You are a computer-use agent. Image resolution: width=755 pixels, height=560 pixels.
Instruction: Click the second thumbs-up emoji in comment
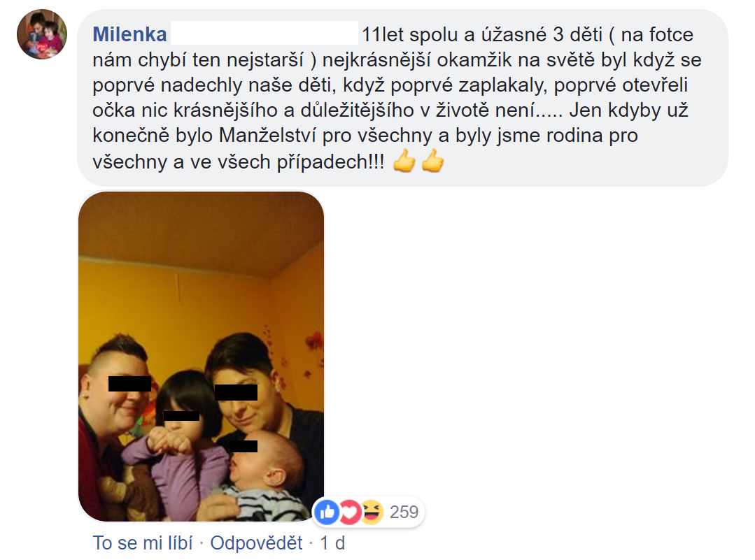tap(432, 161)
